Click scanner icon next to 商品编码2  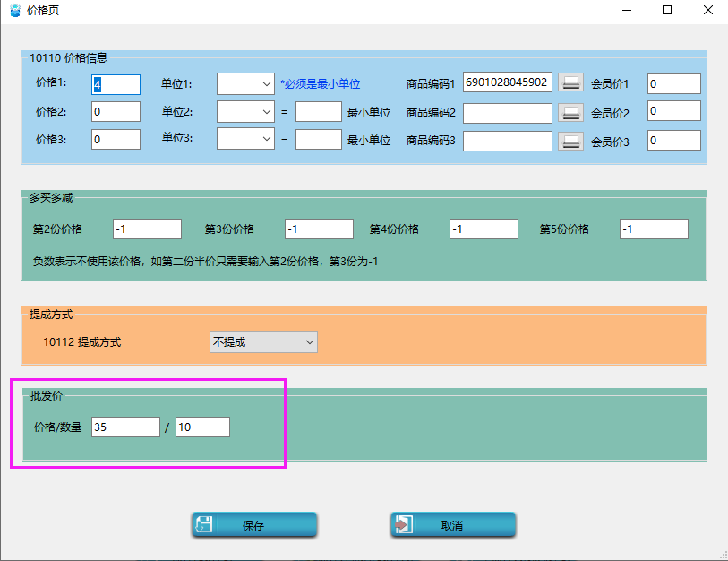click(x=570, y=113)
